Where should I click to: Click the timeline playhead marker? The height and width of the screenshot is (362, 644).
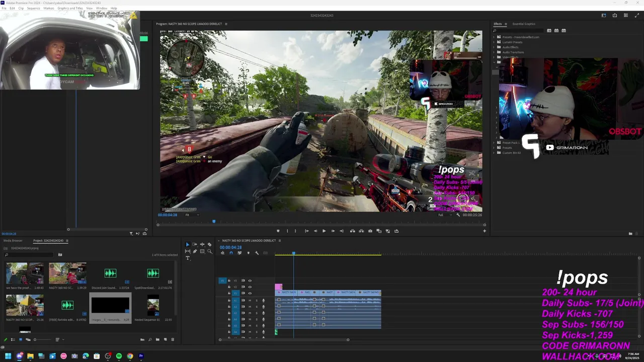[294, 253]
